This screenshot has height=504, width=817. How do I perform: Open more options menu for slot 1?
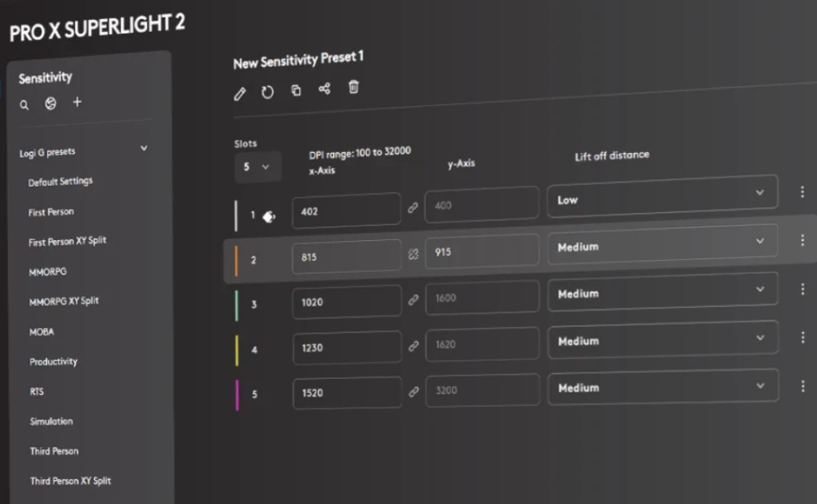[x=803, y=191]
